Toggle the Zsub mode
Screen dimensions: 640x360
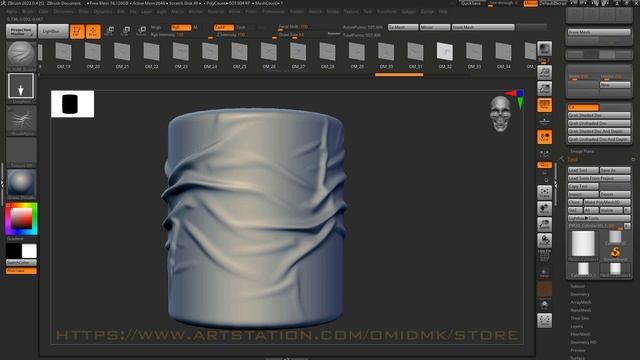click(x=241, y=27)
